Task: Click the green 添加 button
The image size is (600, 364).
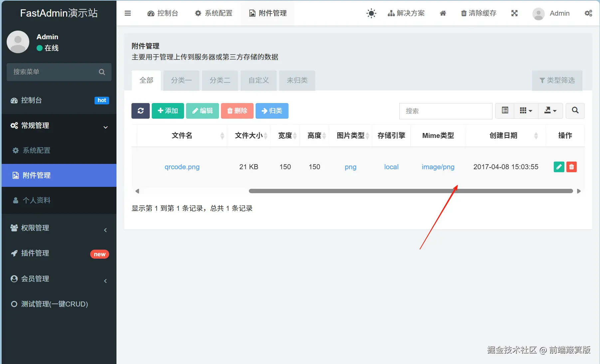Action: (168, 111)
